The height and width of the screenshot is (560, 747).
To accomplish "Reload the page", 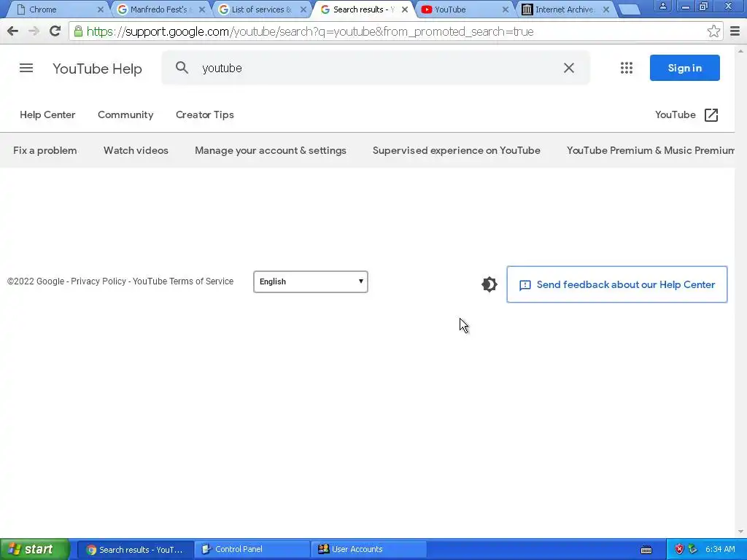I will click(55, 31).
